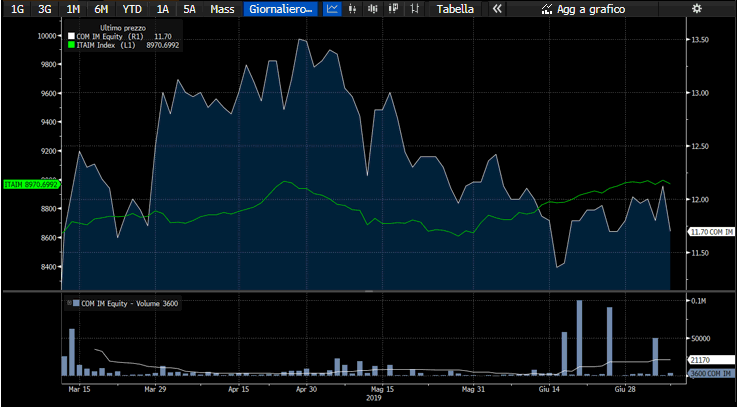Switch to the candlestick chart icon
738x407 pixels.
pyautogui.click(x=353, y=9)
